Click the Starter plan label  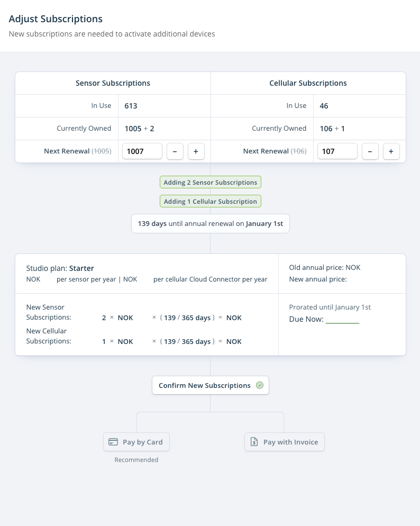pyautogui.click(x=81, y=268)
